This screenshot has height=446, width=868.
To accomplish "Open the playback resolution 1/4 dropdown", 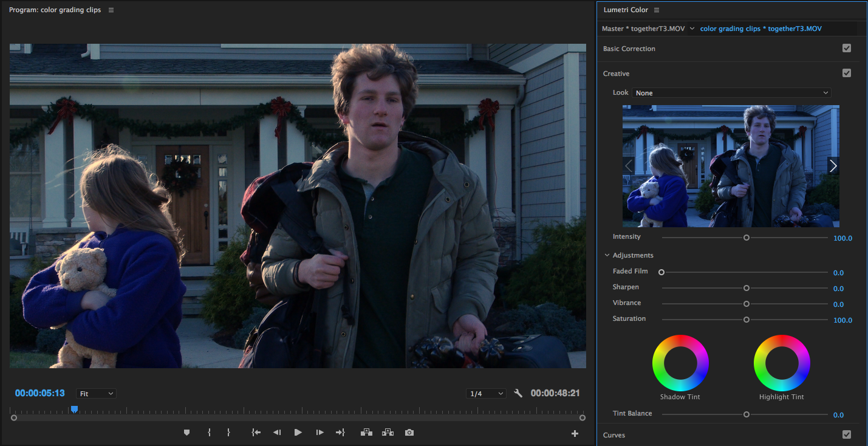I will pyautogui.click(x=486, y=393).
